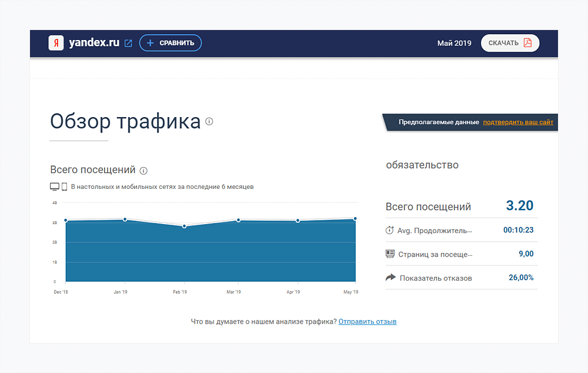The image size is (588, 373).
Task: Download the report with Скачать button
Action: pyautogui.click(x=510, y=43)
